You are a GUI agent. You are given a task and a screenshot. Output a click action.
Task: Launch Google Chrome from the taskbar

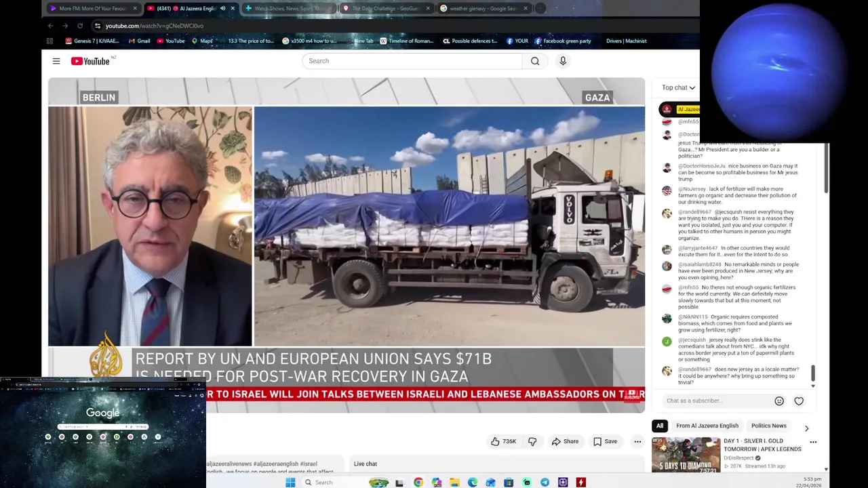pyautogui.click(x=418, y=482)
